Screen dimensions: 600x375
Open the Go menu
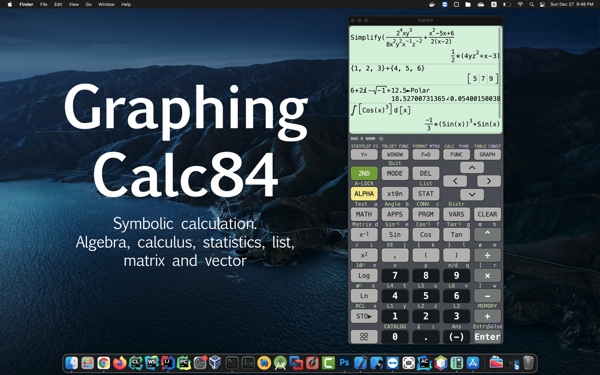coord(89,4)
